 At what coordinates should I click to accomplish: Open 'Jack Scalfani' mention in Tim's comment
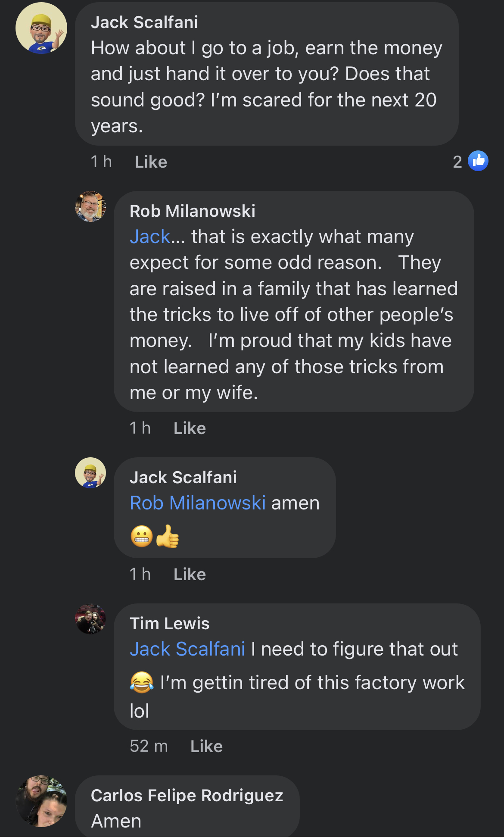tap(187, 649)
